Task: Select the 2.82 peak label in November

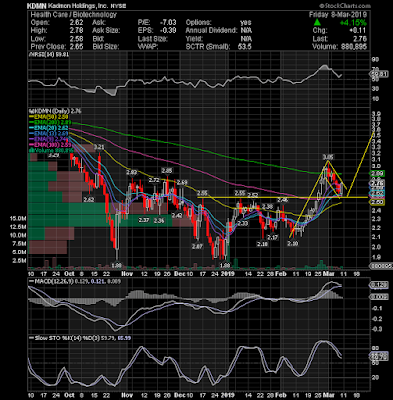Action: click(132, 172)
